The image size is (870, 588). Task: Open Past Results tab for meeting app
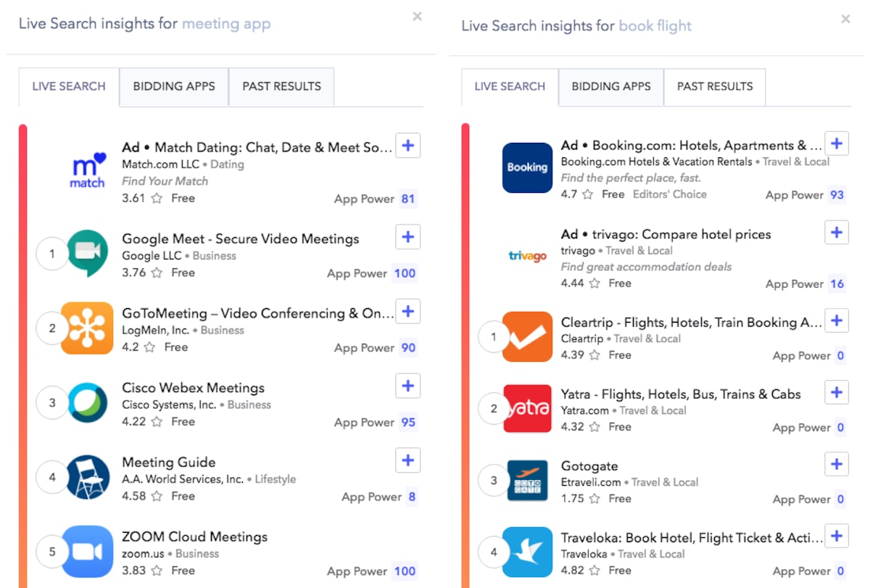coord(281,86)
